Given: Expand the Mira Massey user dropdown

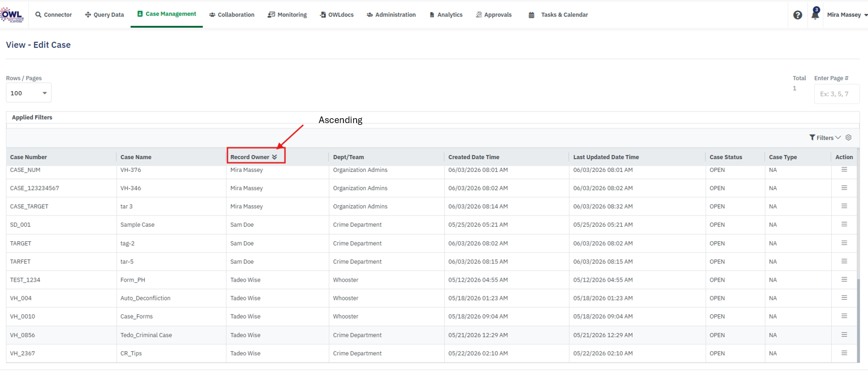Looking at the screenshot, I should (x=847, y=14).
